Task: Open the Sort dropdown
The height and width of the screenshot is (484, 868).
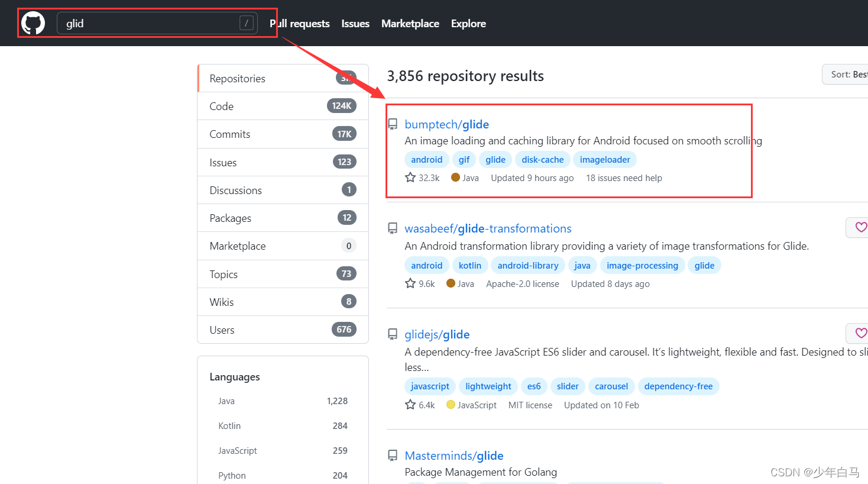Action: tap(846, 75)
